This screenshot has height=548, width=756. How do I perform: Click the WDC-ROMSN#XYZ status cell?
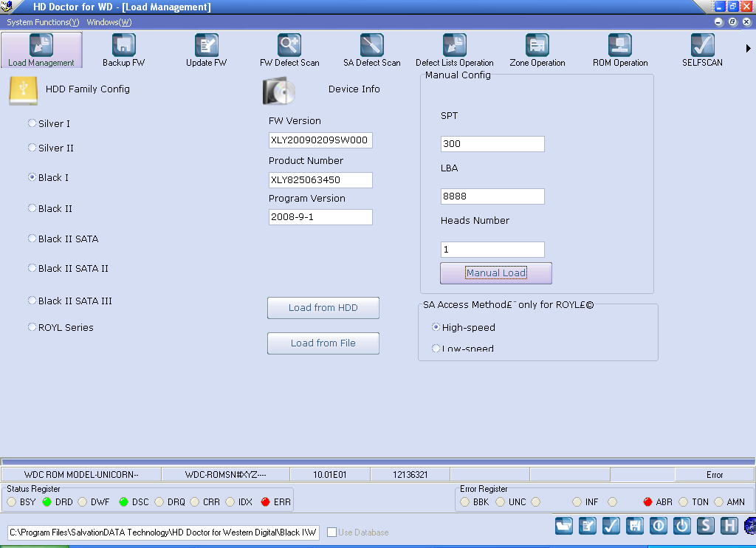pyautogui.click(x=226, y=475)
